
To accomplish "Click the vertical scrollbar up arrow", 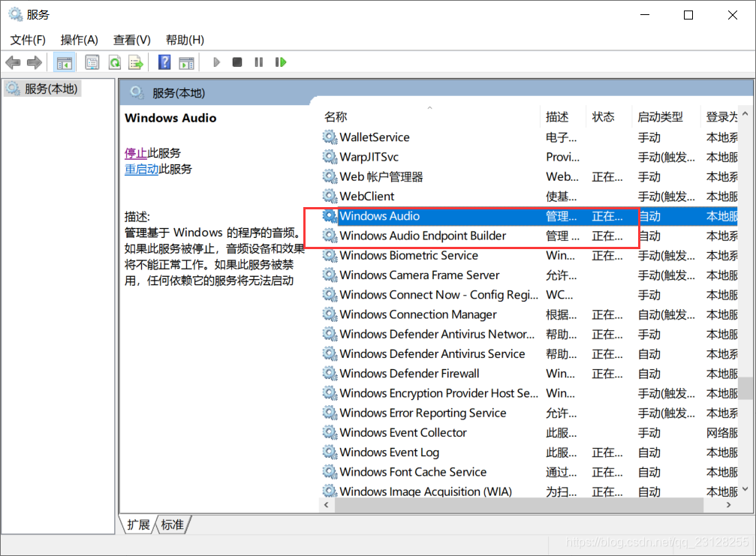I will pos(745,114).
